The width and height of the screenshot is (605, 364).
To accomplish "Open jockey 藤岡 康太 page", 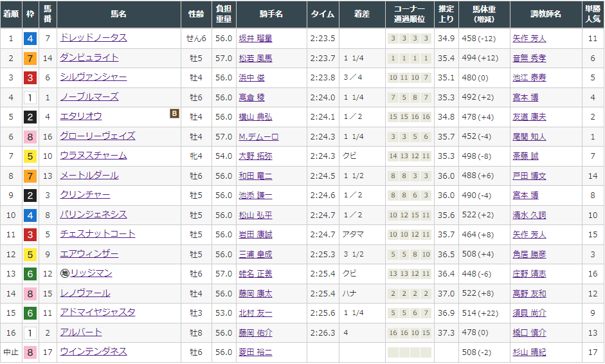I will click(255, 294).
